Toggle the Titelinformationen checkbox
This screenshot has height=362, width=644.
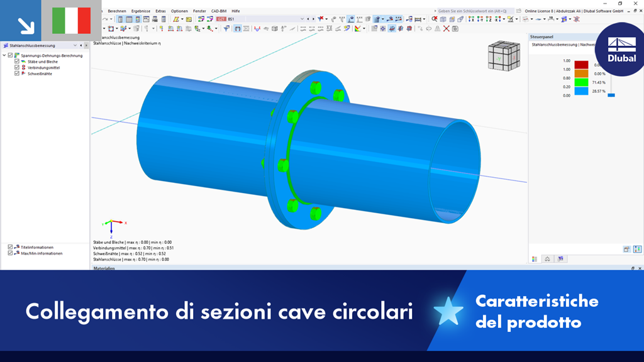pyautogui.click(x=10, y=247)
